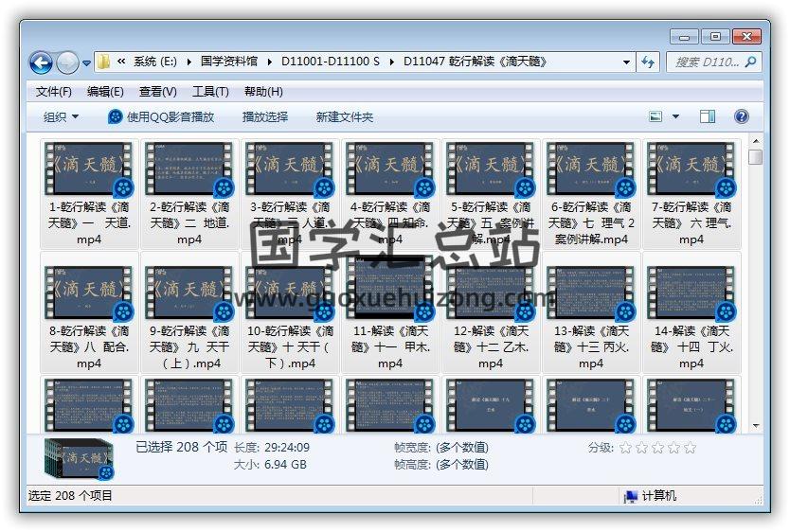
Task: Expand the address bar history dropdown
Action: (x=627, y=62)
